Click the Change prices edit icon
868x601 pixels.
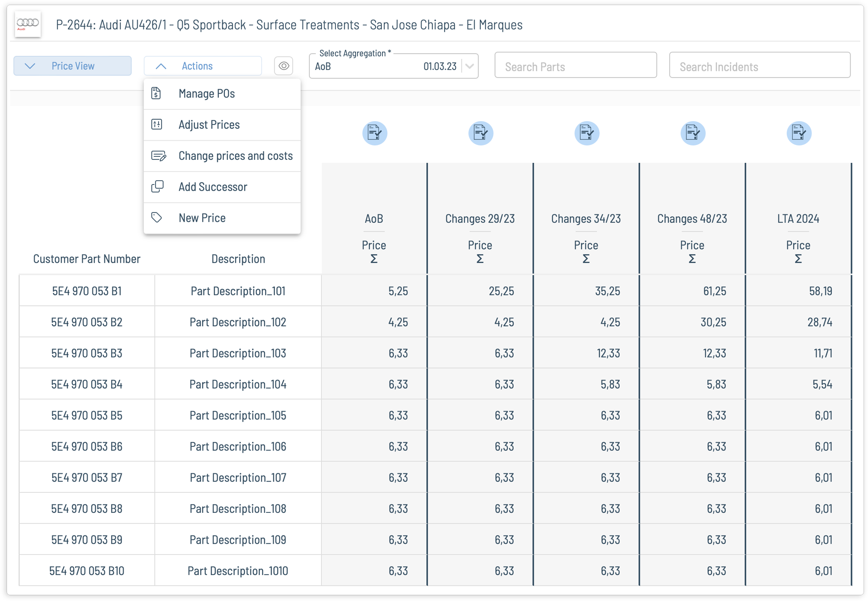(x=158, y=156)
